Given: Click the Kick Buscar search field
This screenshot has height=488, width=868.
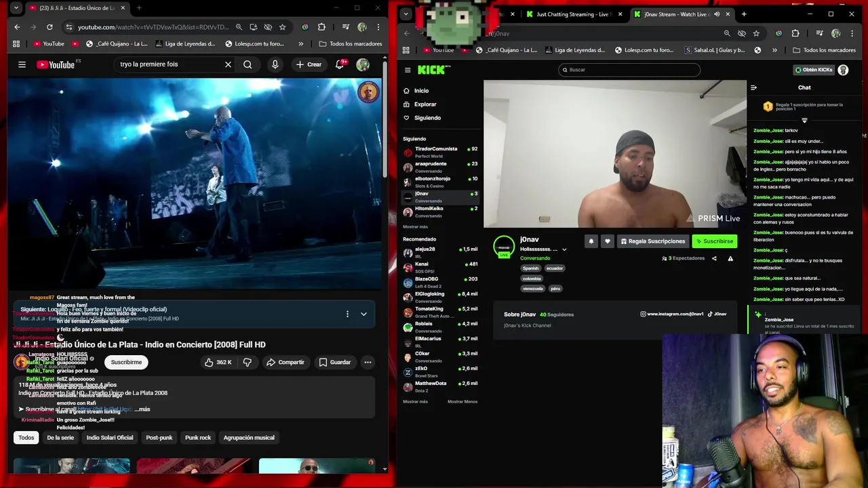Looking at the screenshot, I should click(x=629, y=70).
